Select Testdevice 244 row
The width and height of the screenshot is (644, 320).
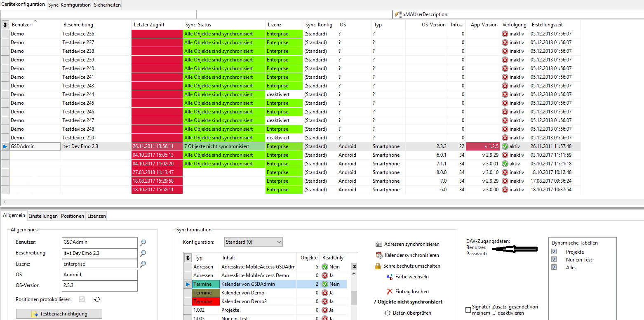pos(291,94)
